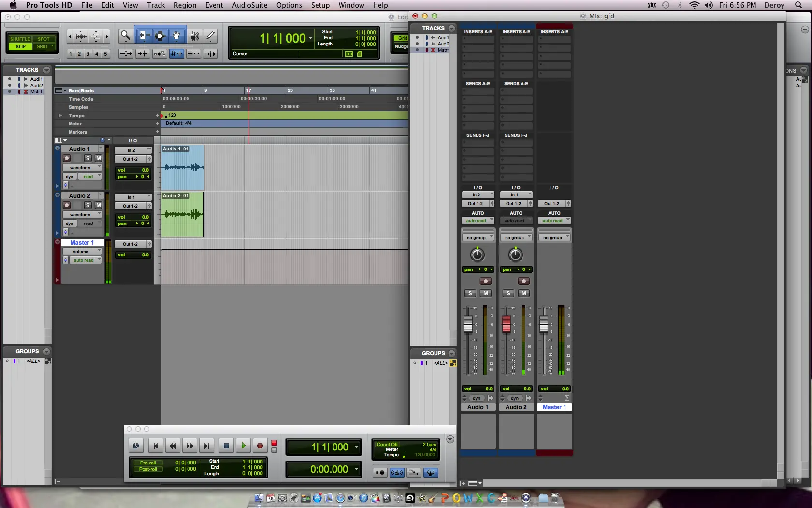Select Slip edit mode
Viewport: 812px width, 508px height.
20,47
